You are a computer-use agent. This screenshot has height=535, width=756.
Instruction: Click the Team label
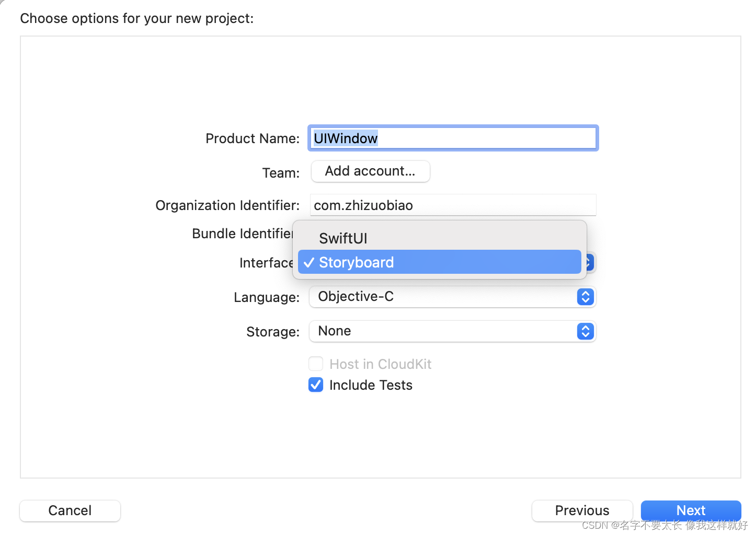(281, 173)
